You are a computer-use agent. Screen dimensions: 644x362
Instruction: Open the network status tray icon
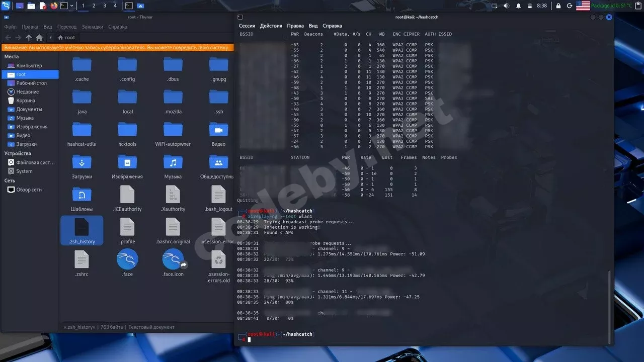(x=494, y=6)
